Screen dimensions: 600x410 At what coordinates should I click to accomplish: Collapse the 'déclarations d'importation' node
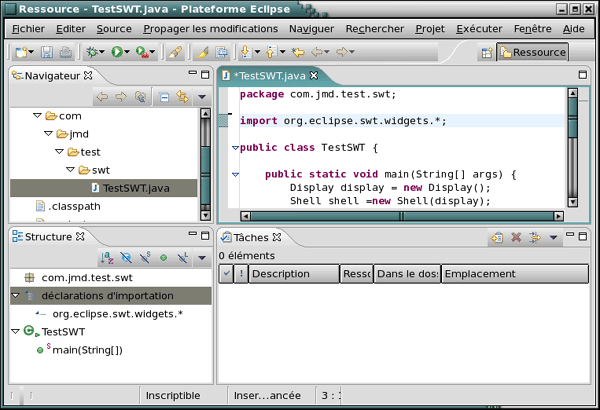click(x=15, y=296)
